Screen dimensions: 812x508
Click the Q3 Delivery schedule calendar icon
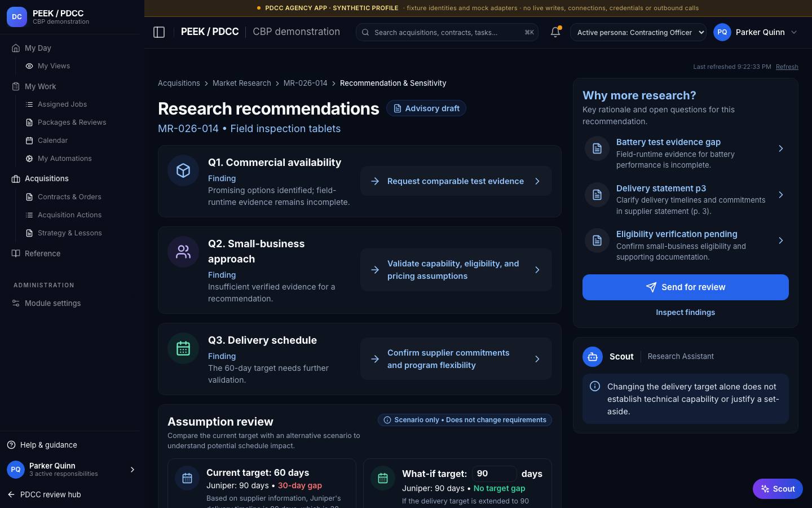pos(183,348)
